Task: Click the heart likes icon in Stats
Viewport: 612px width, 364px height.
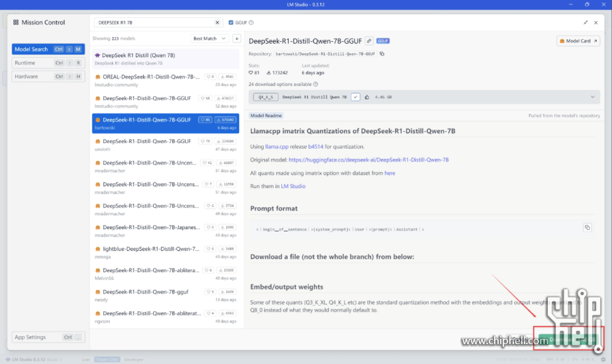Action: [x=250, y=73]
